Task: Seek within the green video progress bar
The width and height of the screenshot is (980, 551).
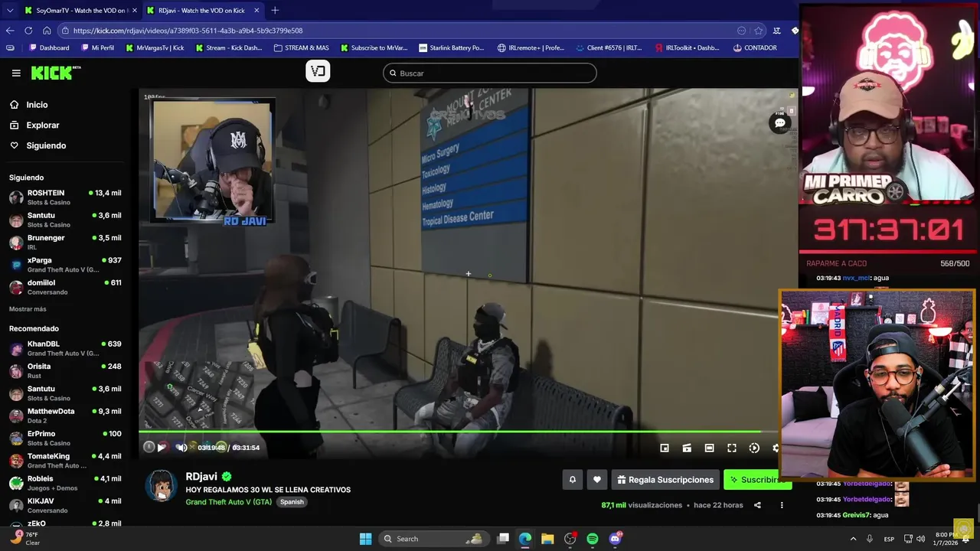Action: [459, 432]
